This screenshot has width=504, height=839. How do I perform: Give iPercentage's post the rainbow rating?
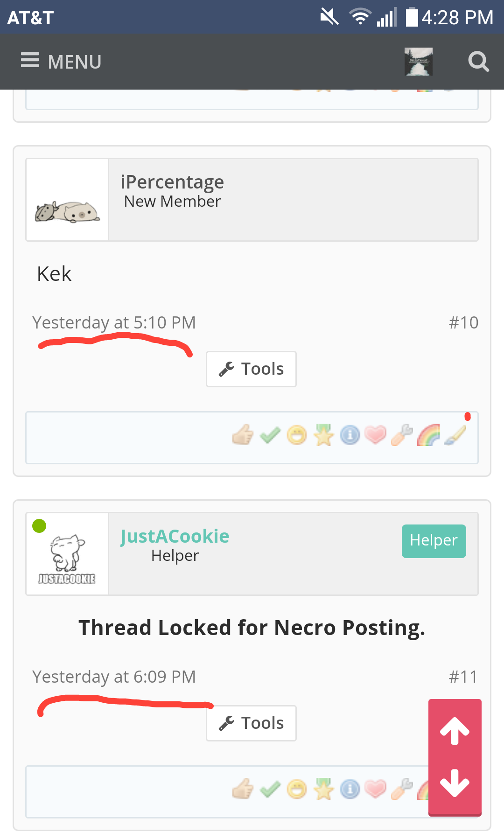pyautogui.click(x=428, y=435)
